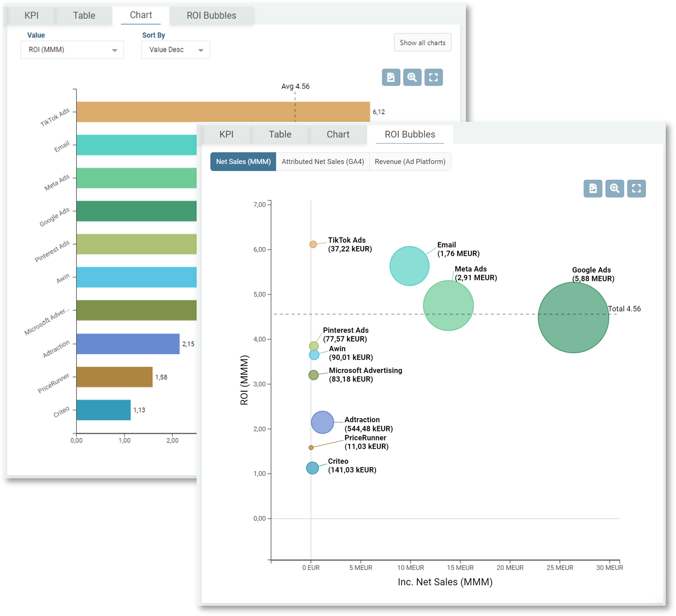Click the PriceRunner bubble
Viewport: 676px width, 616px height.
coord(311,447)
